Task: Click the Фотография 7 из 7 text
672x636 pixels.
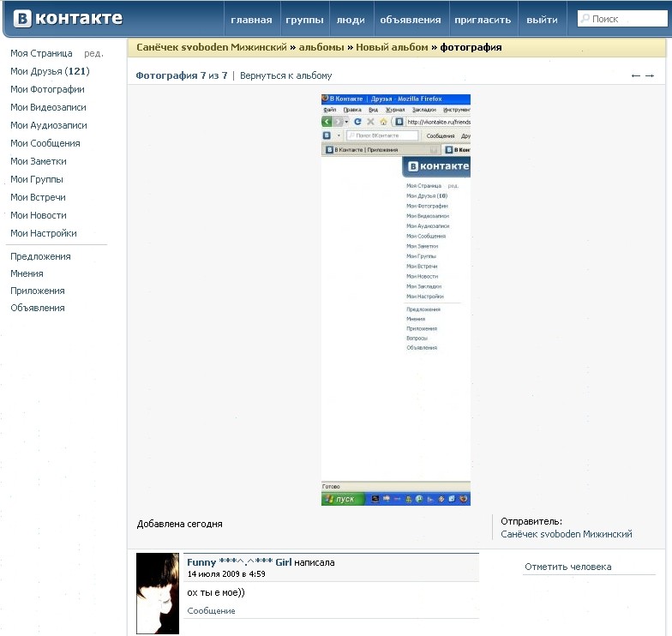Action: [182, 75]
